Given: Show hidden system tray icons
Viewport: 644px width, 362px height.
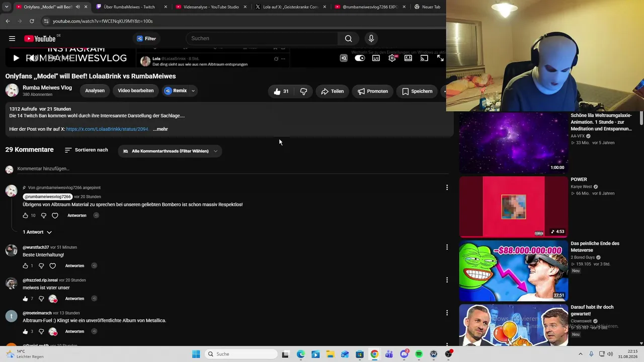Looking at the screenshot, I should point(580,354).
